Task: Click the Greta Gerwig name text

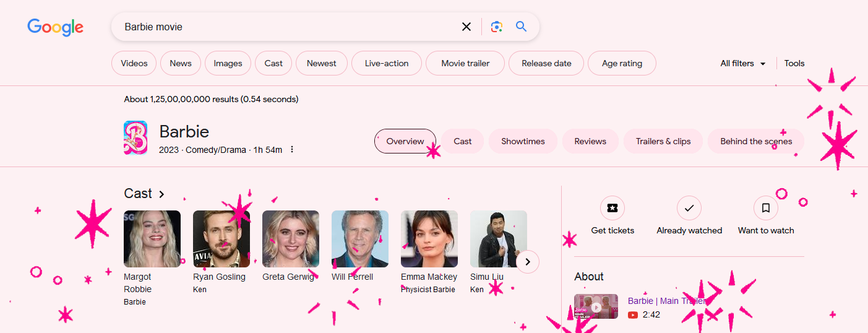Action: coord(288,277)
